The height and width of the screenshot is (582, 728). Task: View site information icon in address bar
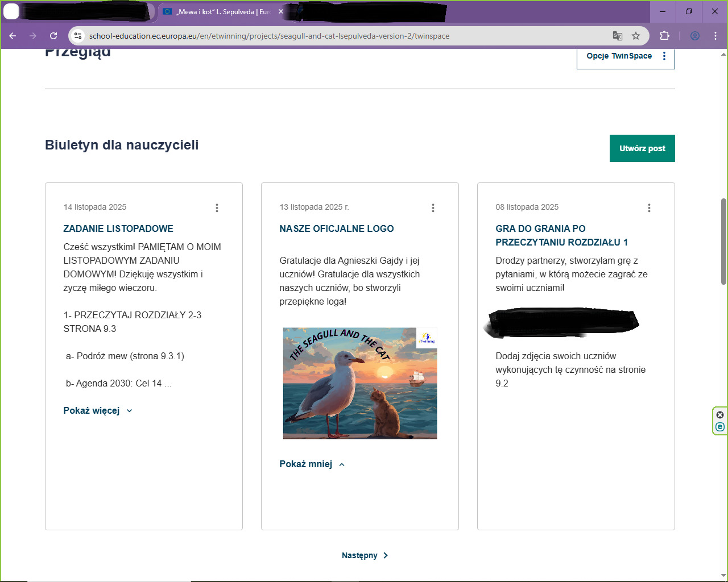pyautogui.click(x=78, y=36)
